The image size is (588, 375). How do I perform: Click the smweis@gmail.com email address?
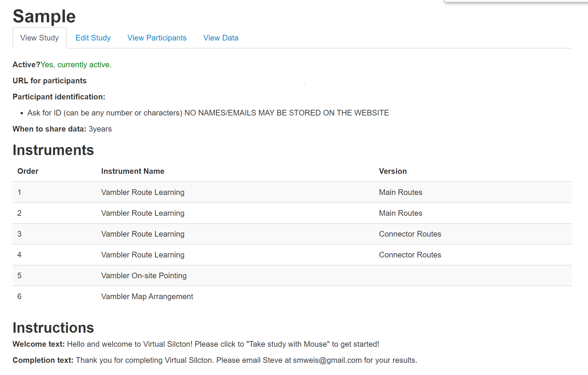327,360
